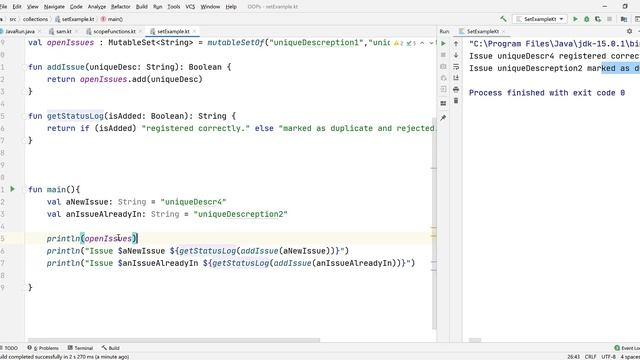
Task: Click the camera dump threads icon
Action: click(443, 66)
